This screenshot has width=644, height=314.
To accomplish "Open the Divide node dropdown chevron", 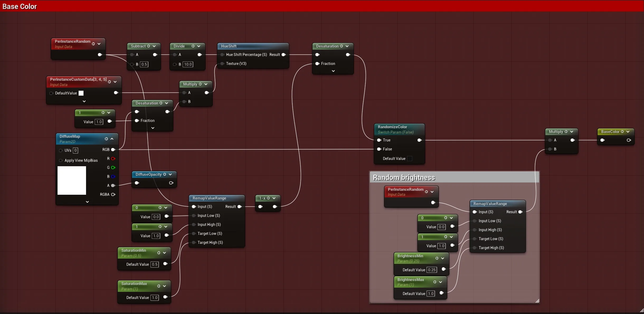I will tap(199, 46).
